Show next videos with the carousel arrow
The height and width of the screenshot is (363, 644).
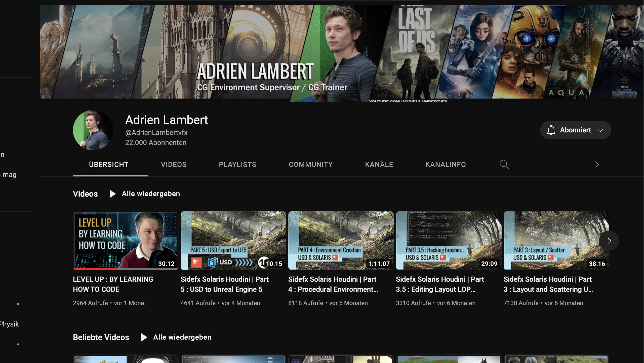609,241
